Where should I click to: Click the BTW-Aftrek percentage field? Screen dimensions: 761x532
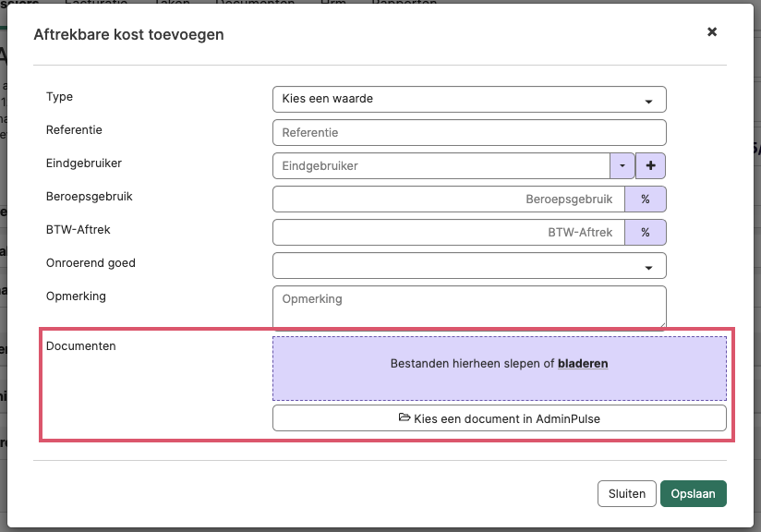tap(449, 233)
